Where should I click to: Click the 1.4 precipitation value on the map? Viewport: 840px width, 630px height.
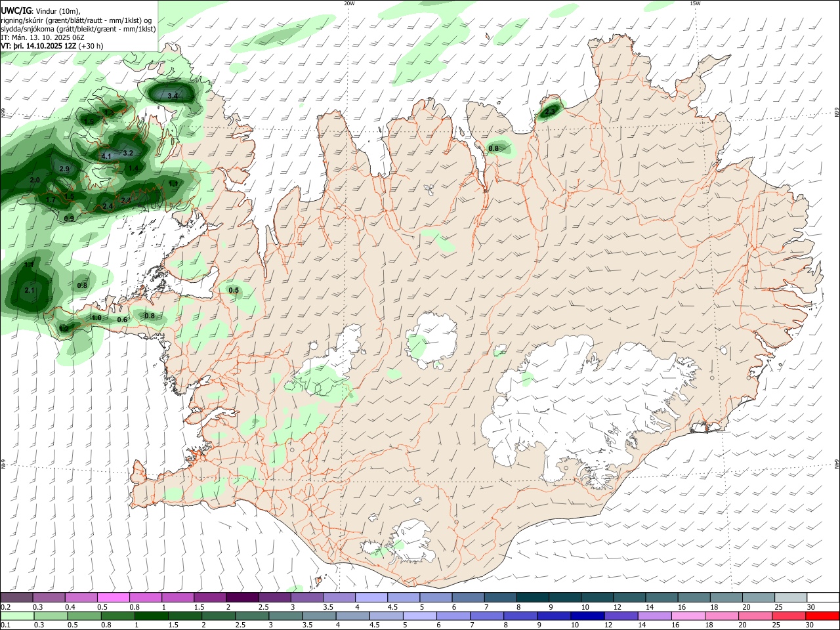coord(133,168)
